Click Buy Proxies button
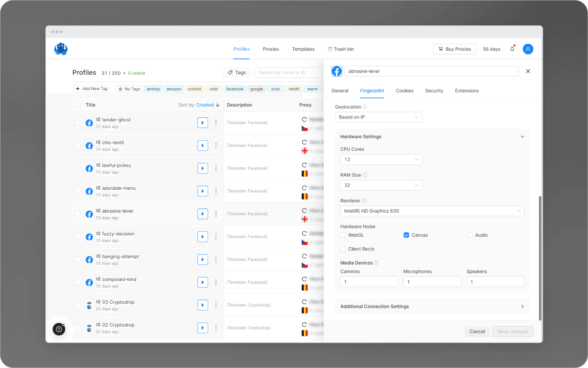 (x=454, y=49)
